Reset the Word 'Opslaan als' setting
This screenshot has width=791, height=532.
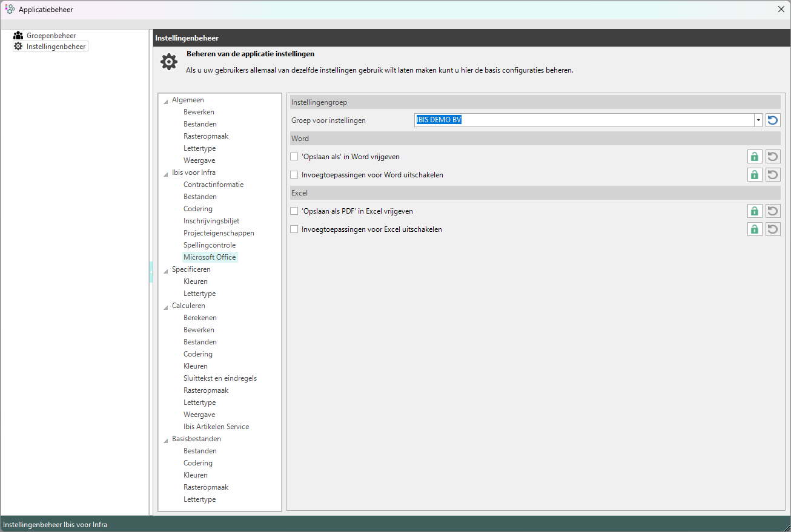[773, 157]
